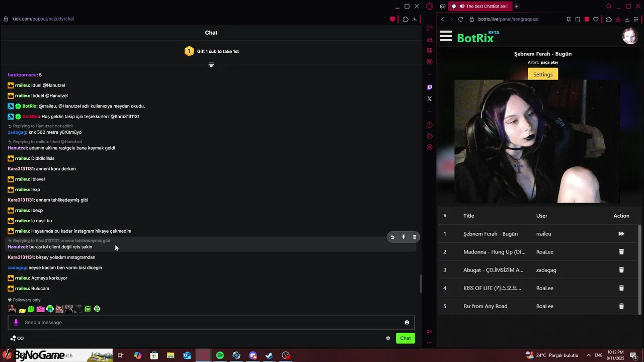Open the Windows notification center icon
This screenshot has width=644, height=362.
click(x=633, y=355)
